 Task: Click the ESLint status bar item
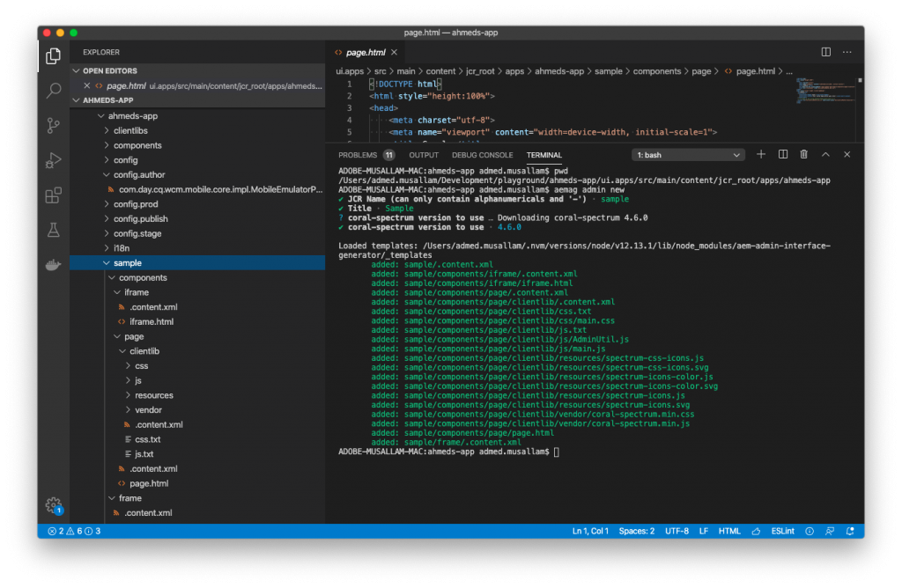(x=782, y=531)
